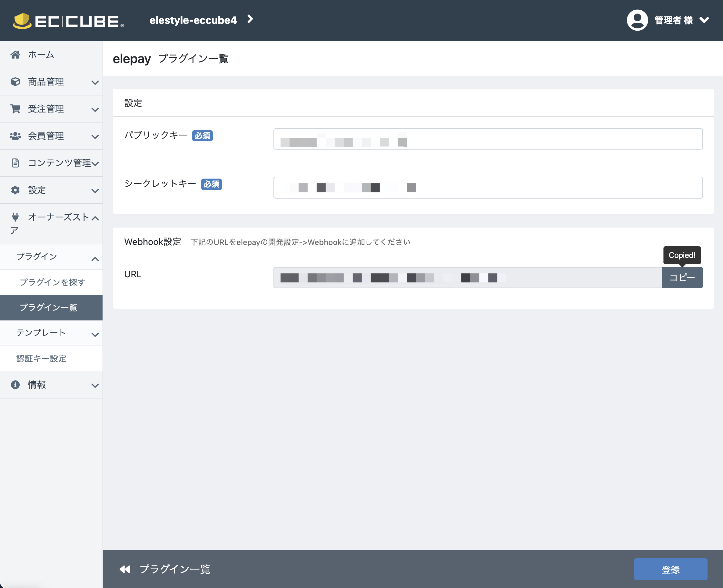
Task: Click the members group icon
Action: point(15,136)
